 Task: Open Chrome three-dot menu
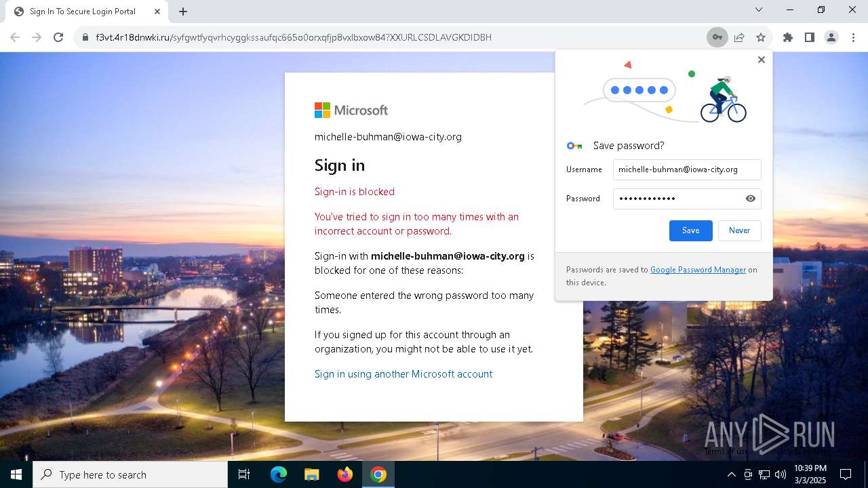[853, 37]
